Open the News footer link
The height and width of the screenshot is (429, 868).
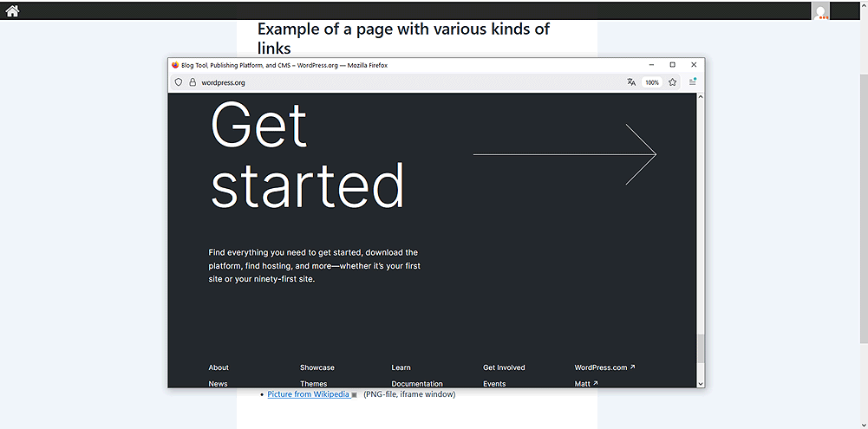[219, 384]
